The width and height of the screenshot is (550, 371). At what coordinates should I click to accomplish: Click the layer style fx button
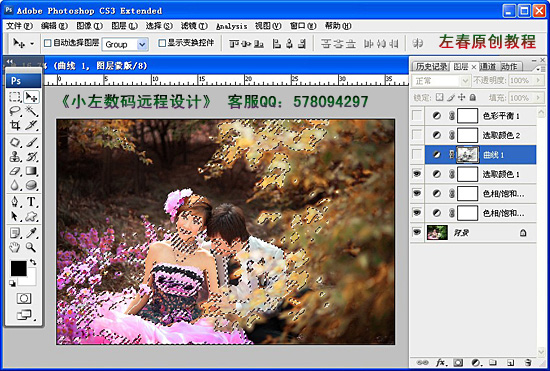pyautogui.click(x=440, y=362)
